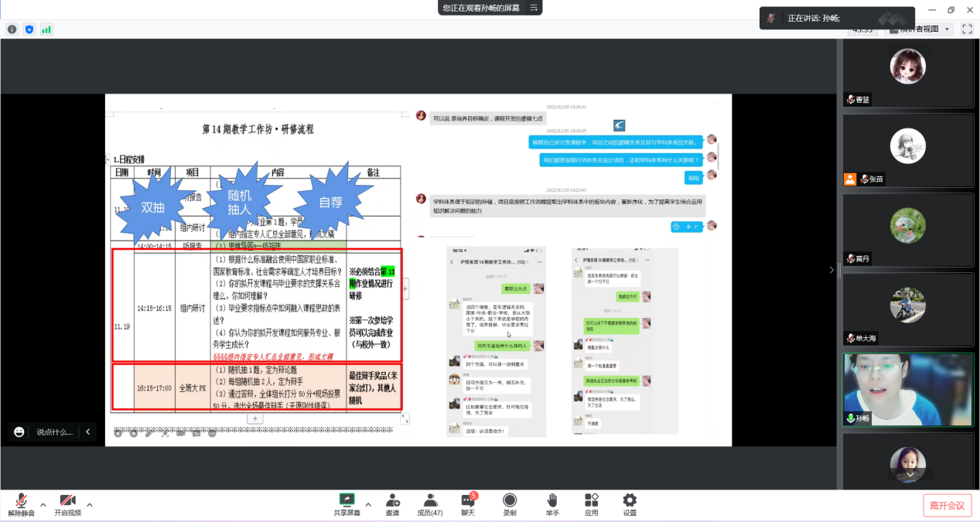
Task: Open the emoji smiley picker
Action: (x=19, y=432)
